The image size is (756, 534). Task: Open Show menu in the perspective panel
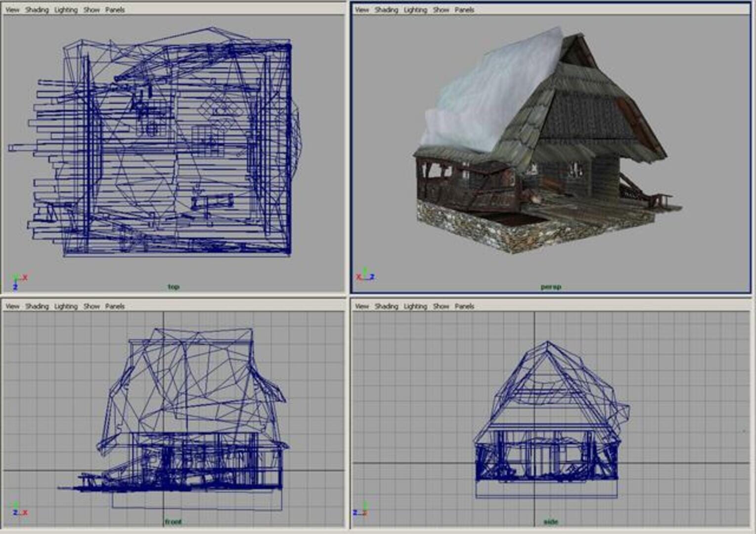point(441,10)
